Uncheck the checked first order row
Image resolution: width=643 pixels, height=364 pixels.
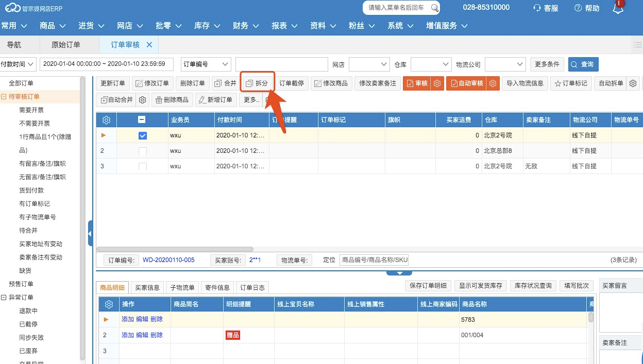143,135
